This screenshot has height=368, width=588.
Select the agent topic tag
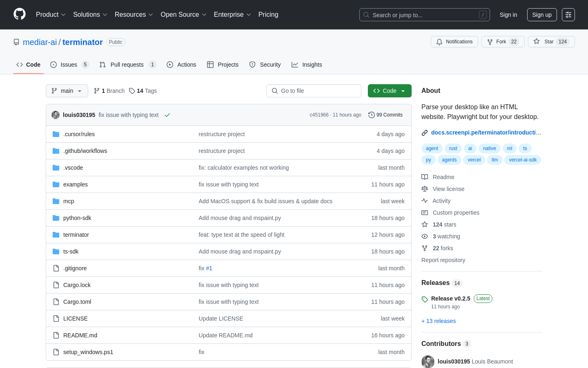[x=432, y=148]
